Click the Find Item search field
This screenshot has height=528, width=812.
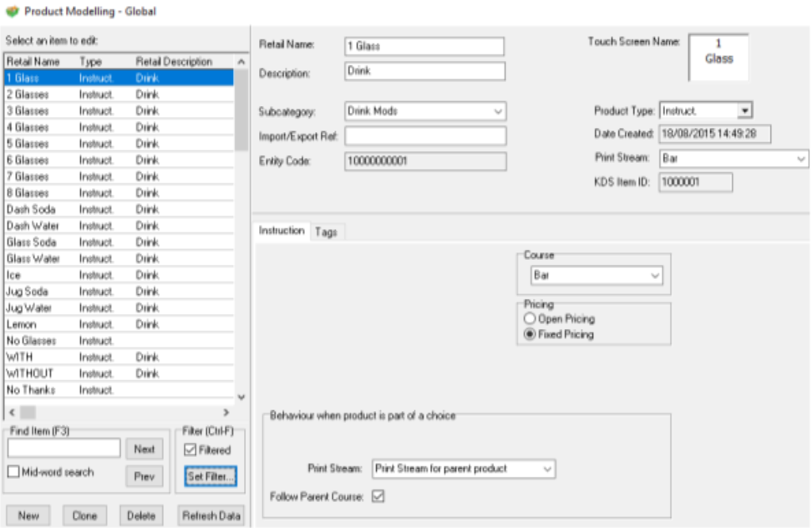pos(64,449)
